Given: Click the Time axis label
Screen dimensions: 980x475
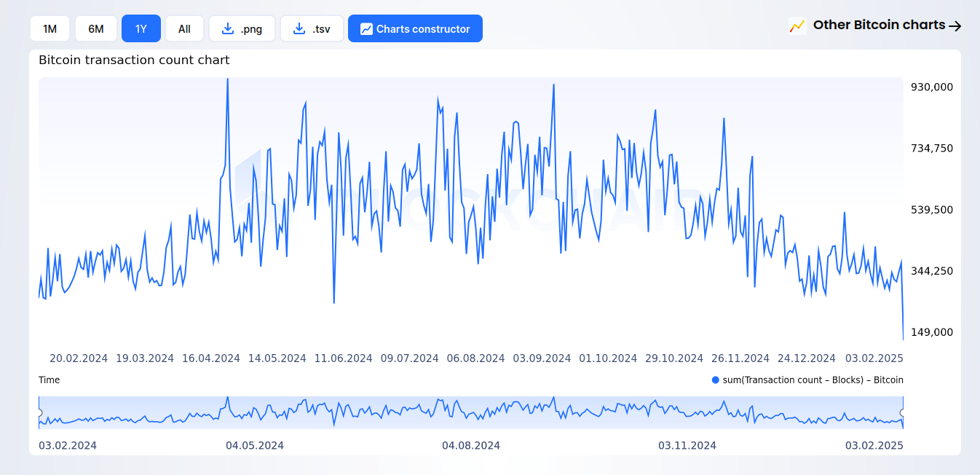Looking at the screenshot, I should point(50,380).
